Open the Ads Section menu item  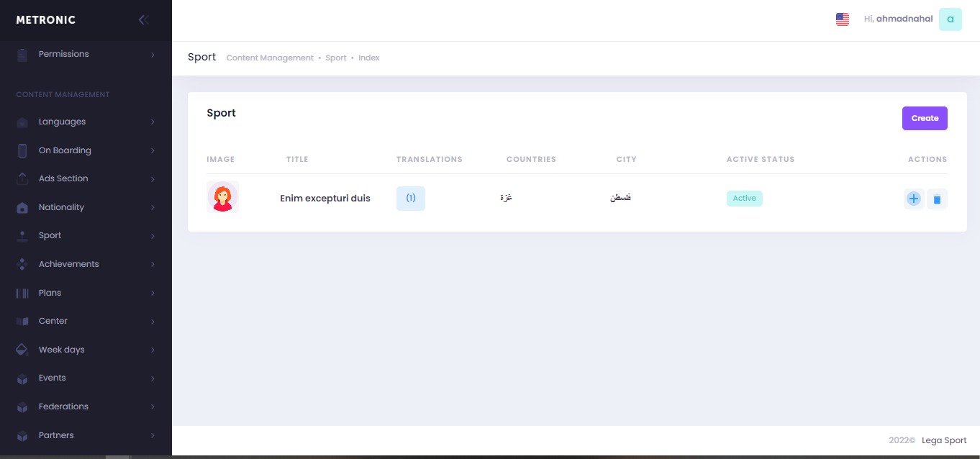63,178
